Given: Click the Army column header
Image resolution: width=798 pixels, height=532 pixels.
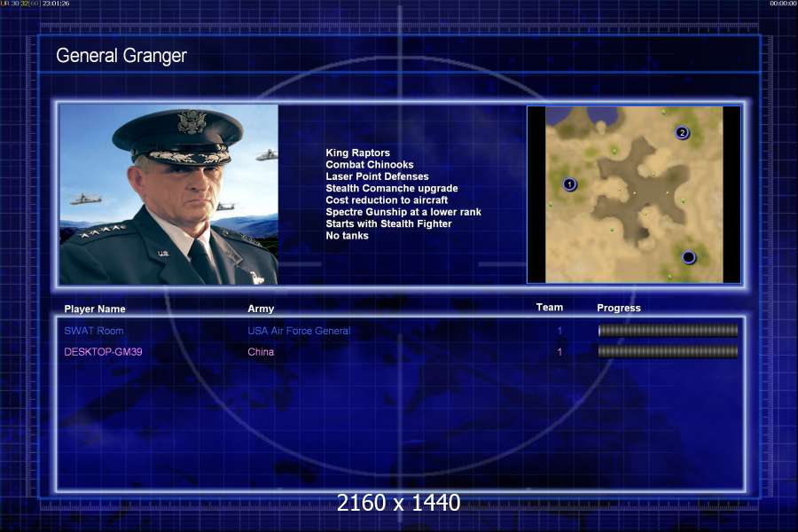Looking at the screenshot, I should (x=261, y=309).
